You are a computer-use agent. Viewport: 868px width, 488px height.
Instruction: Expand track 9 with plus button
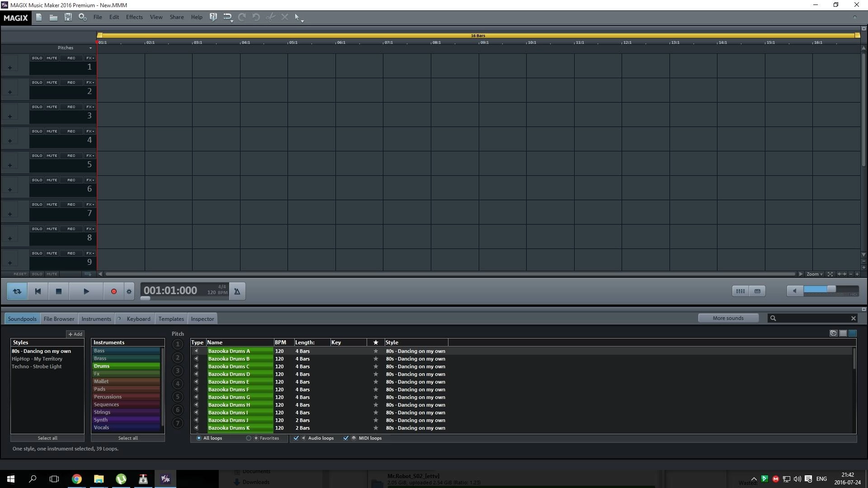pyautogui.click(x=10, y=263)
